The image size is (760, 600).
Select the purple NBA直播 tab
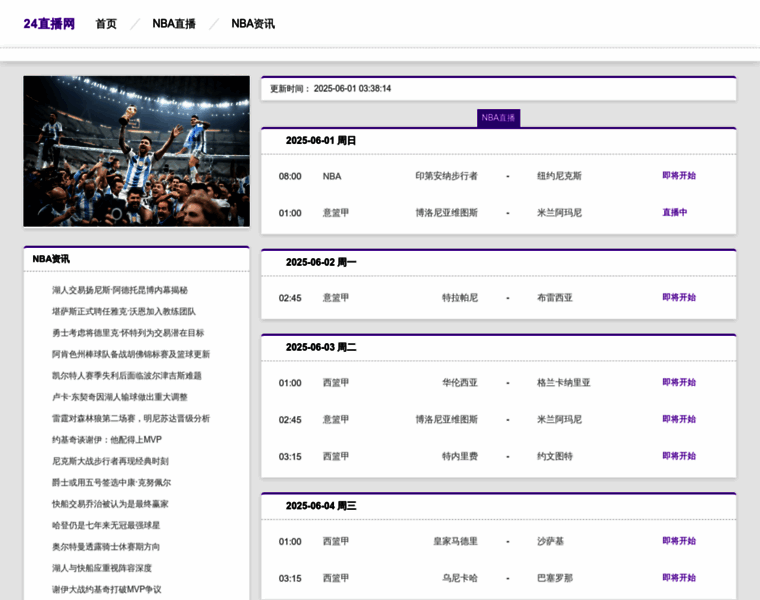(x=498, y=118)
